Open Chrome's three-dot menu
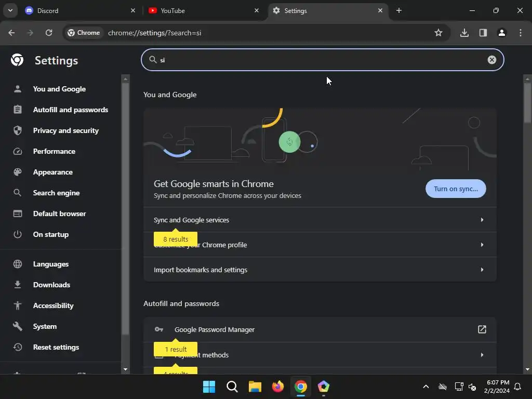532x399 pixels. pyautogui.click(x=521, y=33)
